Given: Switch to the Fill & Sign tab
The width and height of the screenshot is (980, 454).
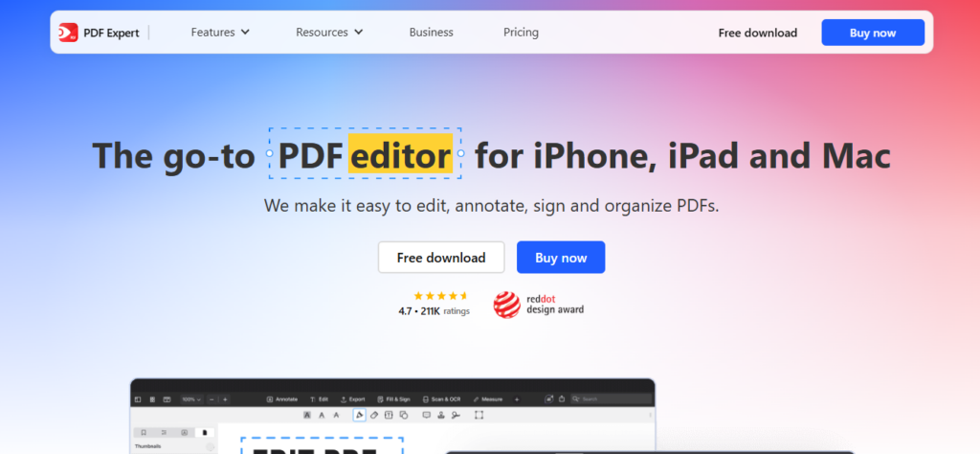Looking at the screenshot, I should click(393, 399).
